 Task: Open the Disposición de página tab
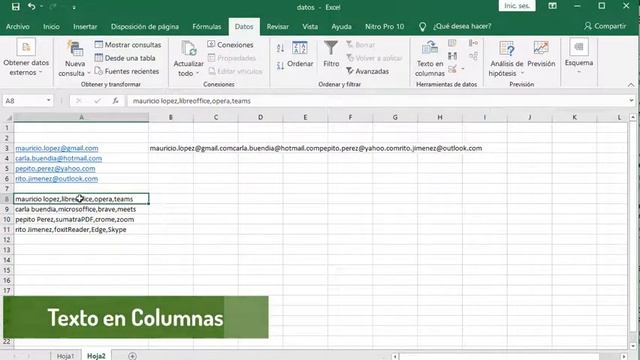(x=145, y=27)
